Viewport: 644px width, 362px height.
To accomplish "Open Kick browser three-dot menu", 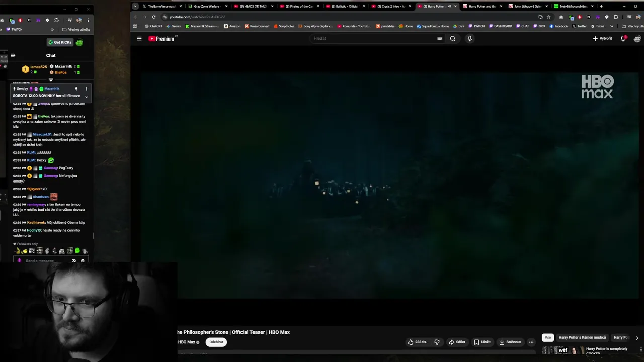I will tap(88, 20).
